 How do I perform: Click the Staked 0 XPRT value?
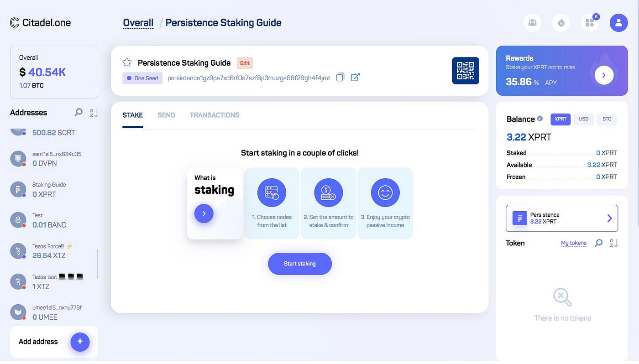(x=607, y=153)
